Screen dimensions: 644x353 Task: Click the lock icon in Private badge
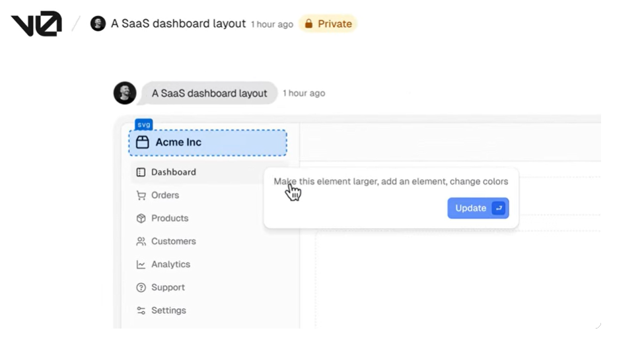coord(308,23)
